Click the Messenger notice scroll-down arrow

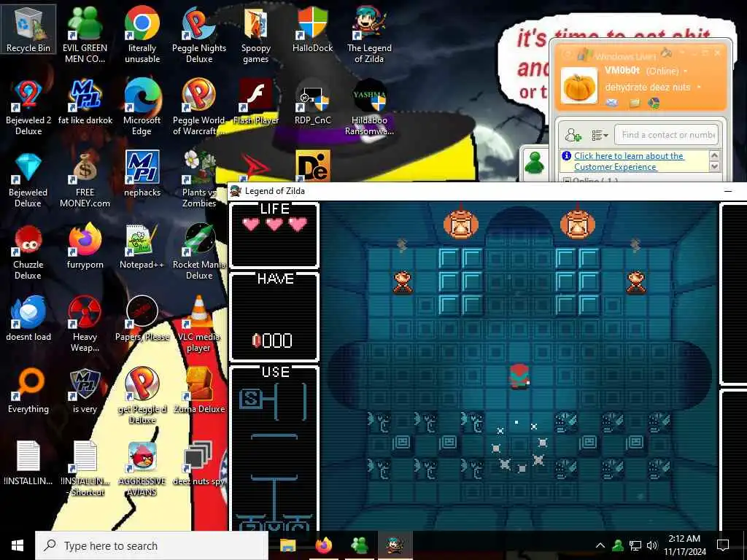pos(714,167)
